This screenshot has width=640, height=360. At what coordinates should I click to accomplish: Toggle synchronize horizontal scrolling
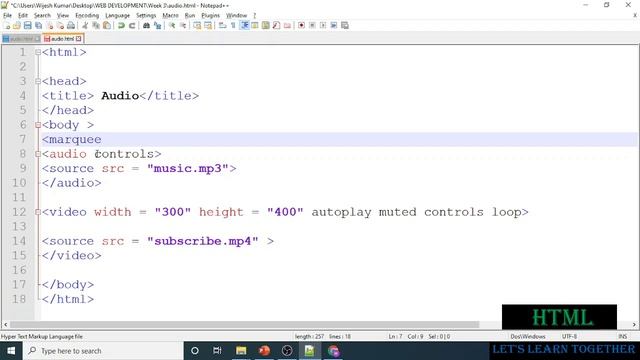click(x=208, y=25)
